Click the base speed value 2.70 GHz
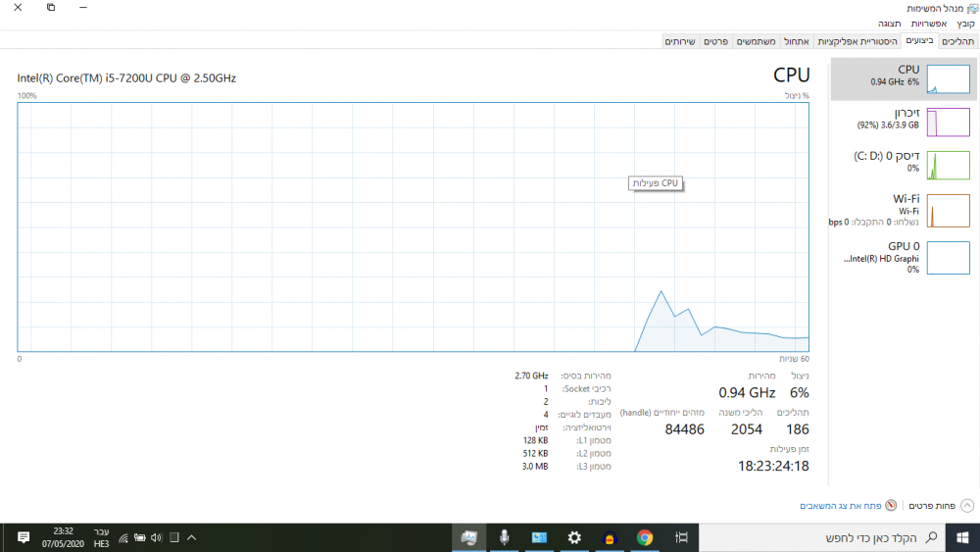The image size is (980, 552). tap(531, 376)
